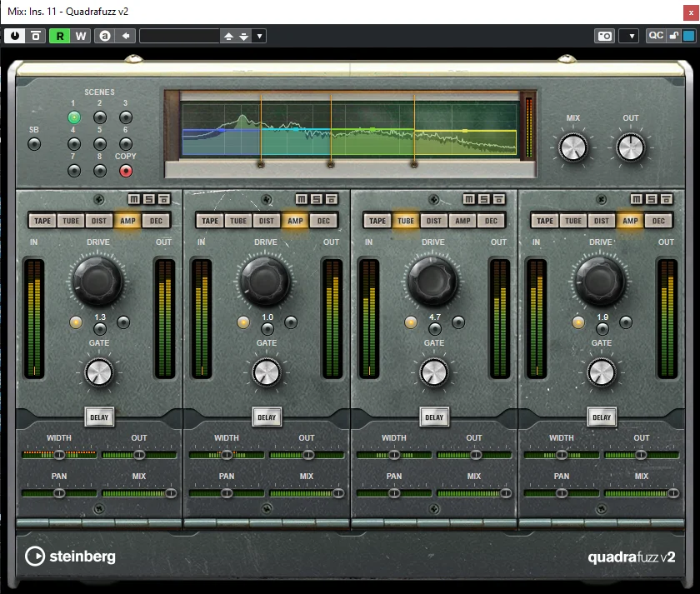Toggle the SB button
This screenshot has width=700, height=594.
pos(34,144)
